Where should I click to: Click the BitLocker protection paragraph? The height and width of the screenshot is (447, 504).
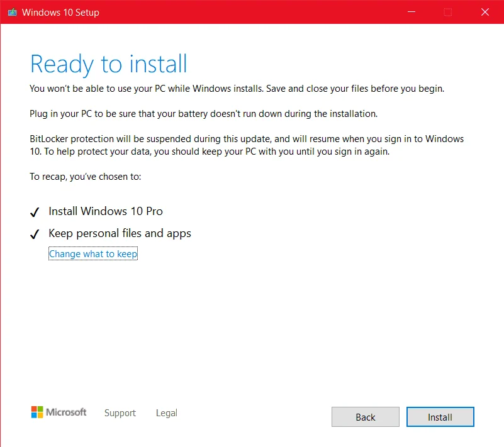pos(247,145)
